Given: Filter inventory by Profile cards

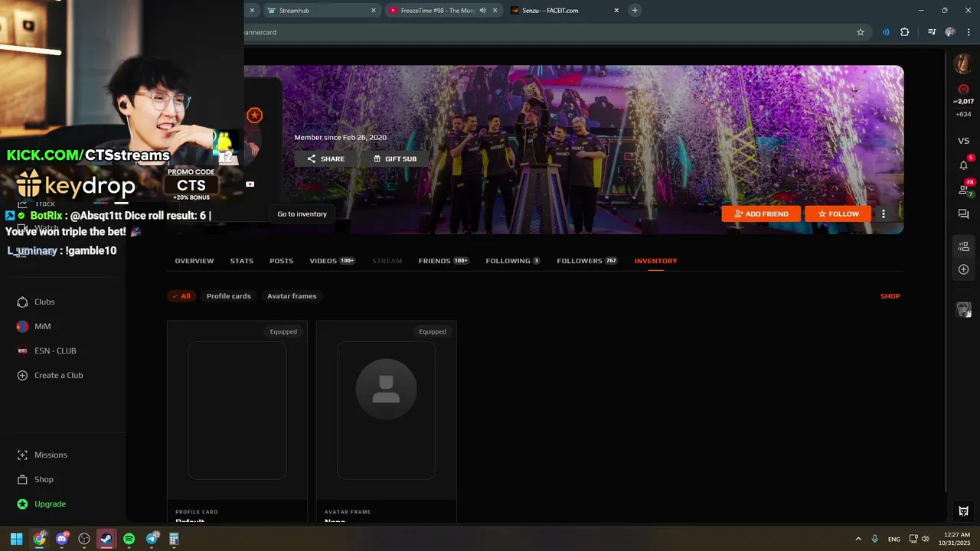Looking at the screenshot, I should [x=229, y=296].
